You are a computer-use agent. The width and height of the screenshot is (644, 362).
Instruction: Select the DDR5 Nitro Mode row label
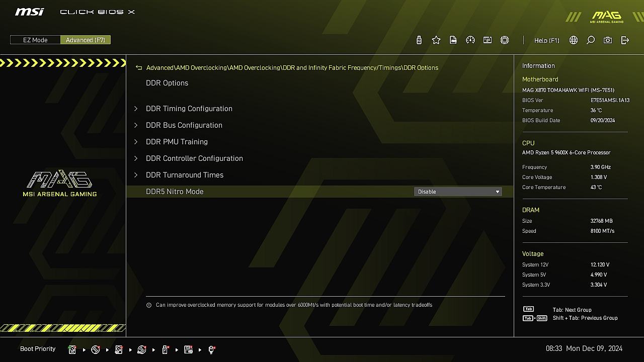click(175, 192)
